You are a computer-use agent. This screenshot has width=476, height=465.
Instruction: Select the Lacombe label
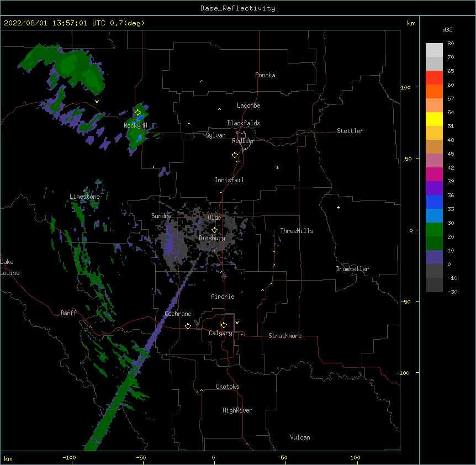pyautogui.click(x=248, y=105)
